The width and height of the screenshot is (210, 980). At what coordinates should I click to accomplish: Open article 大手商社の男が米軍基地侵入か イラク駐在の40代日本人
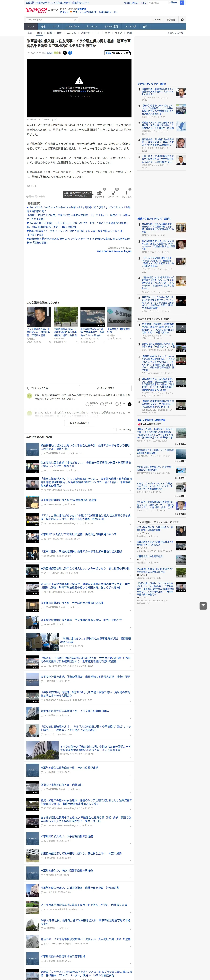click(x=75, y=711)
